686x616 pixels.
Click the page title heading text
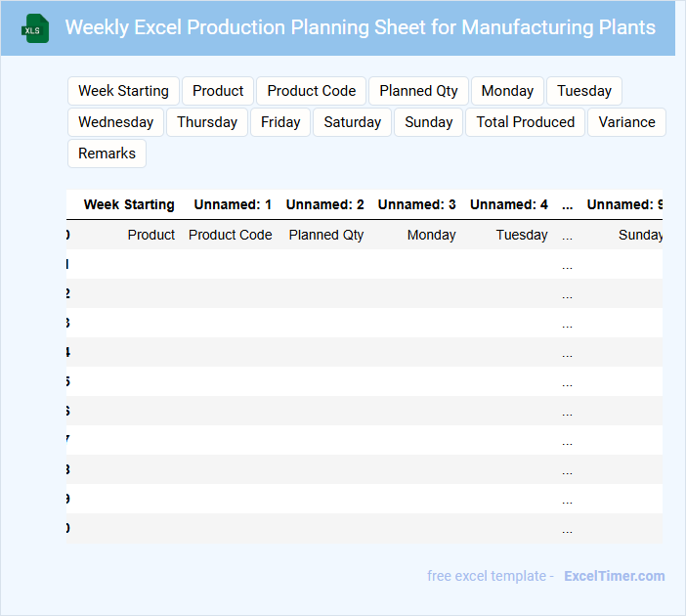click(360, 27)
